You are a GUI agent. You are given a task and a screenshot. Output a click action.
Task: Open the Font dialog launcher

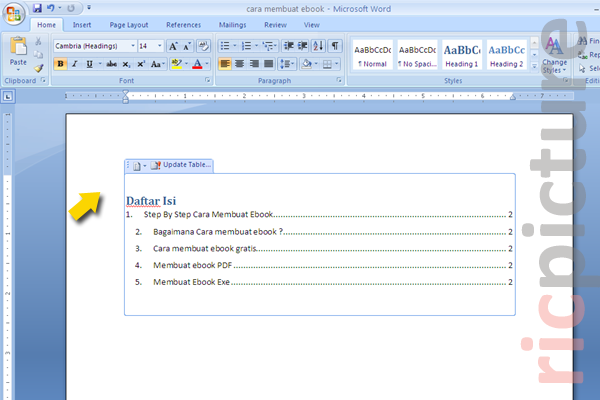pyautogui.click(x=208, y=80)
